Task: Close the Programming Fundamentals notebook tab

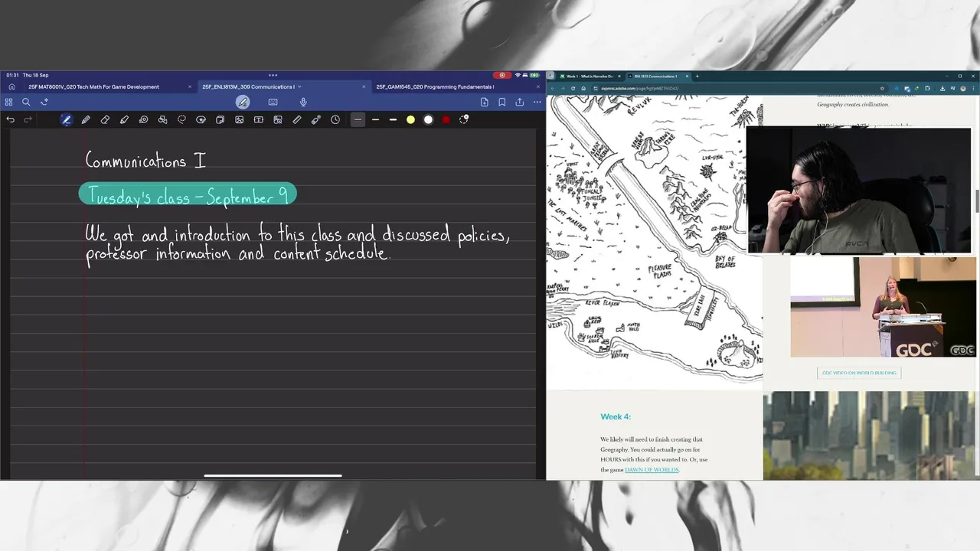Action: [537, 86]
